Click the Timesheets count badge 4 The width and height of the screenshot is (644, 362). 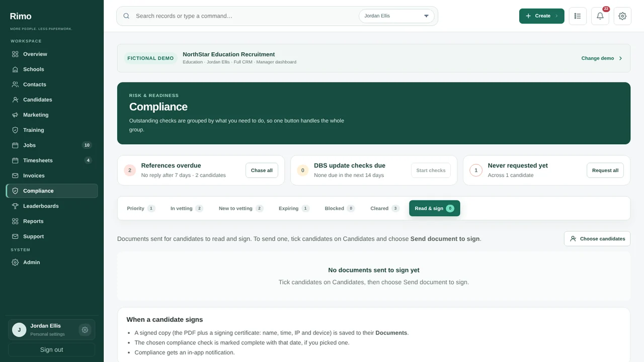[x=88, y=160]
